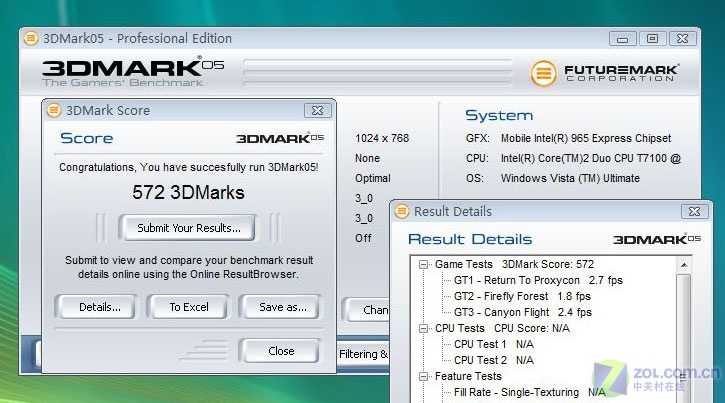Collapse the Feature Tests tree node
Viewport: 725px width, 403px height.
423,377
